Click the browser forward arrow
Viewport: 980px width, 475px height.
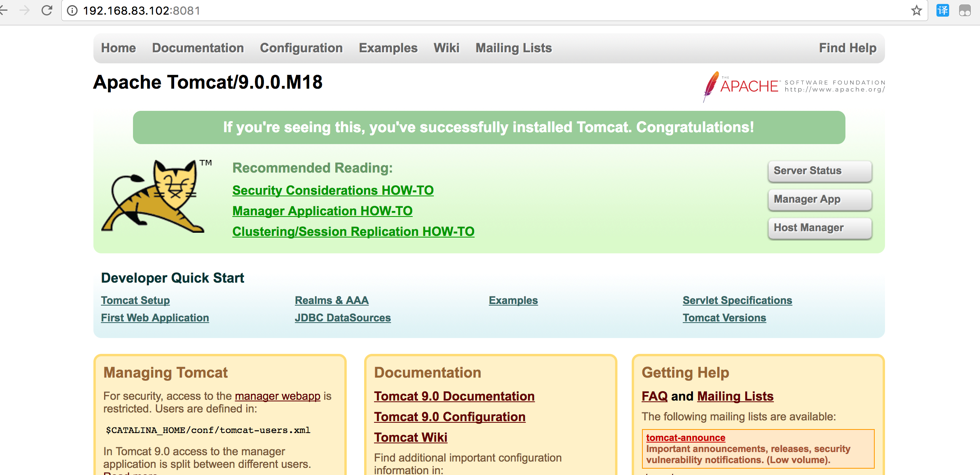click(25, 10)
